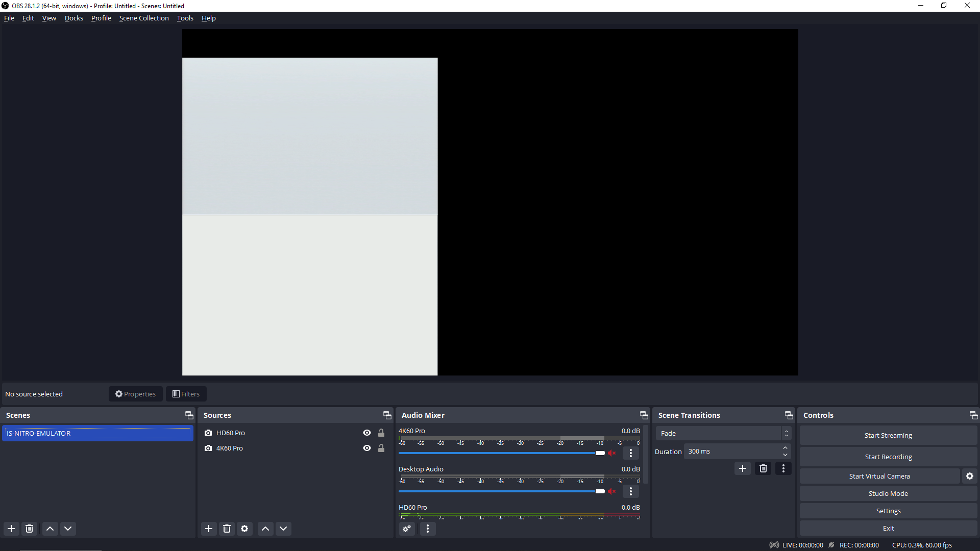
Task: Select the HD60 Pro source row
Action: [295, 433]
